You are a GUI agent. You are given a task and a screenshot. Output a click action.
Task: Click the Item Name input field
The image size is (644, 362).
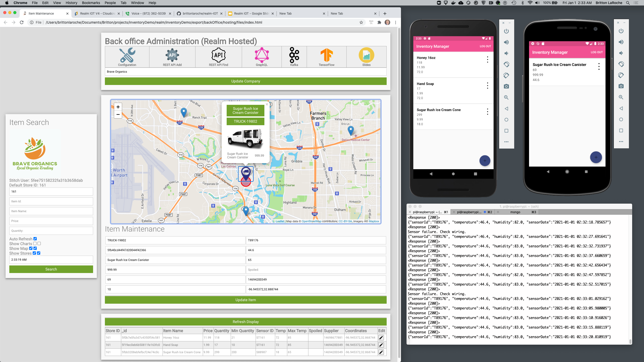click(51, 211)
